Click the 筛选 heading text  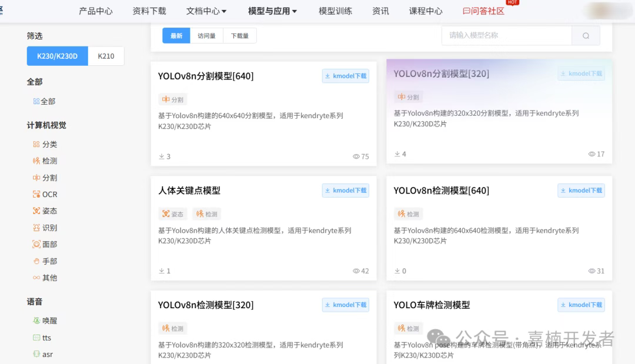[35, 36]
